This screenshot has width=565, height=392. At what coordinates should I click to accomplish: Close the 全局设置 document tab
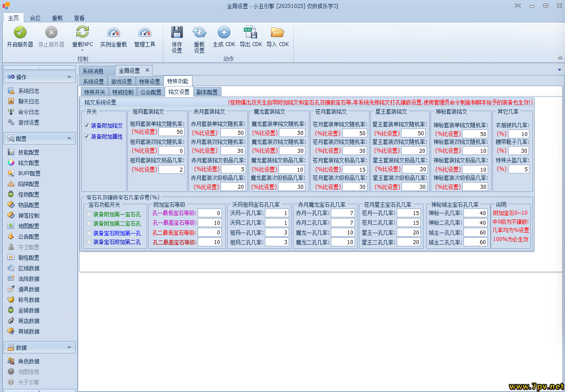pyautogui.click(x=147, y=70)
